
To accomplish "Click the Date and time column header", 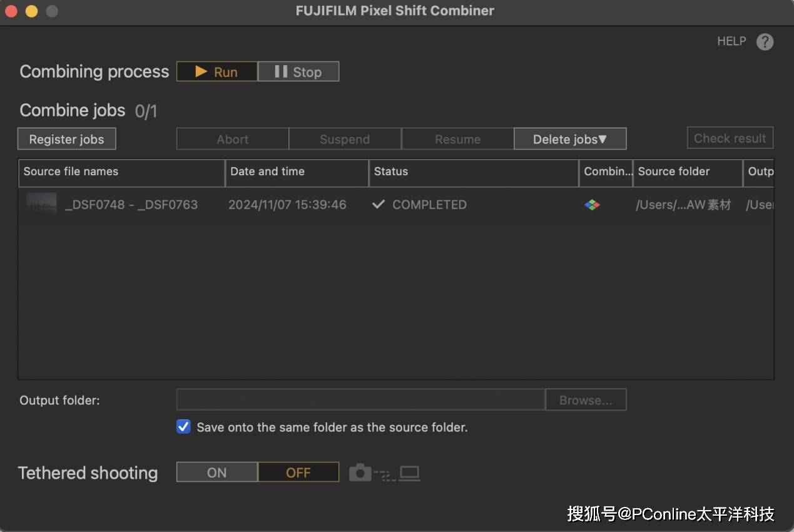I will pos(297,171).
